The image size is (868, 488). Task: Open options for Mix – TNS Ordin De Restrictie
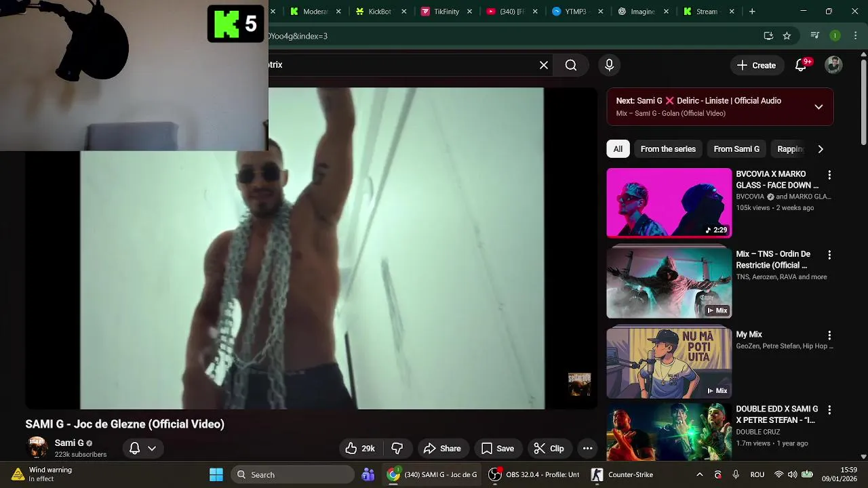tap(829, 255)
